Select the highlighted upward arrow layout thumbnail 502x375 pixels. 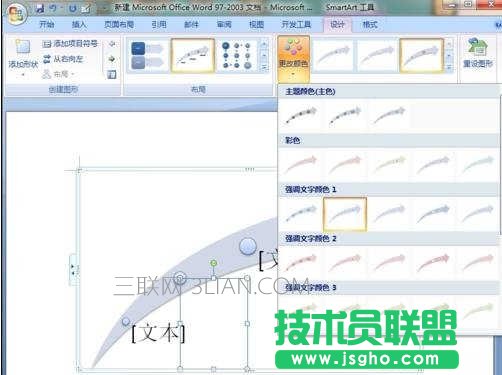pyautogui.click(x=192, y=55)
